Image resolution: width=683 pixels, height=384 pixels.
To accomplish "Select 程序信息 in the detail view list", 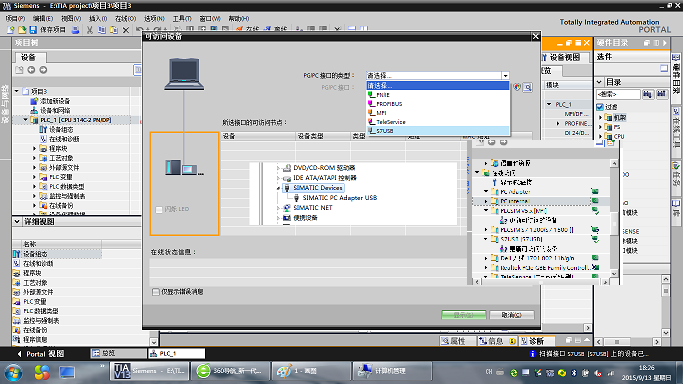I will click(x=35, y=340).
